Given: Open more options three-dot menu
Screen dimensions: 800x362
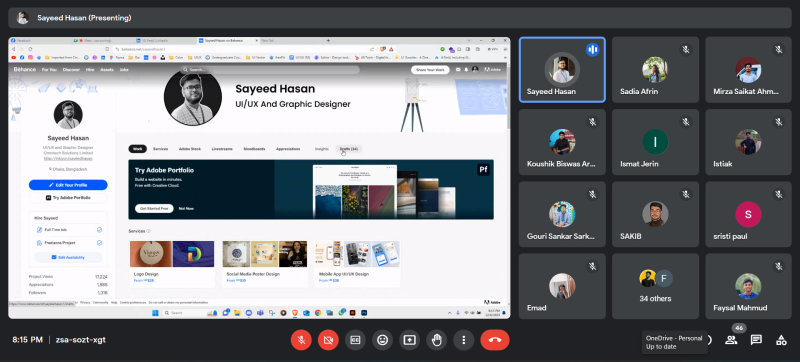Looking at the screenshot, I should pyautogui.click(x=463, y=340).
